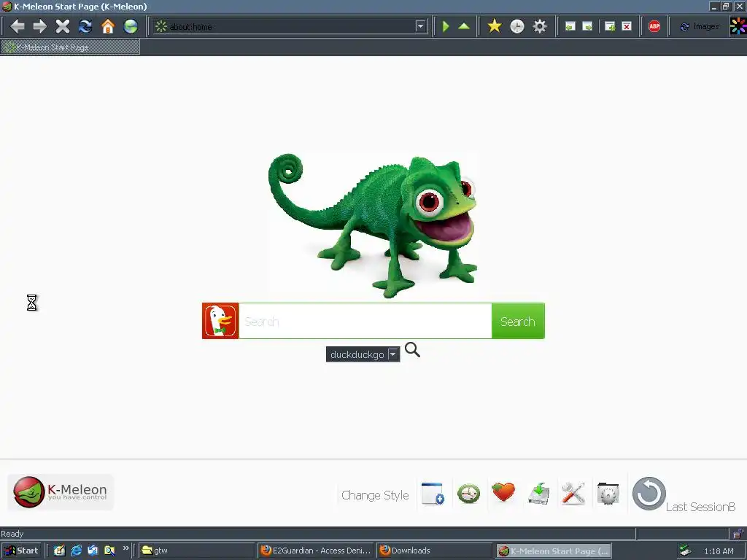Select the K-Meleon Start Page tab
Image resolution: width=747 pixels, height=560 pixels.
click(x=70, y=47)
